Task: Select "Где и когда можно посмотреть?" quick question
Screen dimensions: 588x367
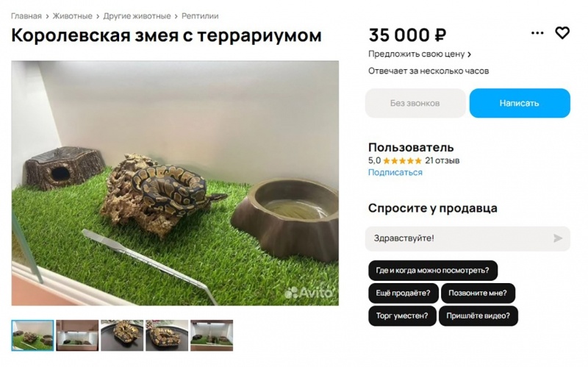Action: [x=433, y=270]
